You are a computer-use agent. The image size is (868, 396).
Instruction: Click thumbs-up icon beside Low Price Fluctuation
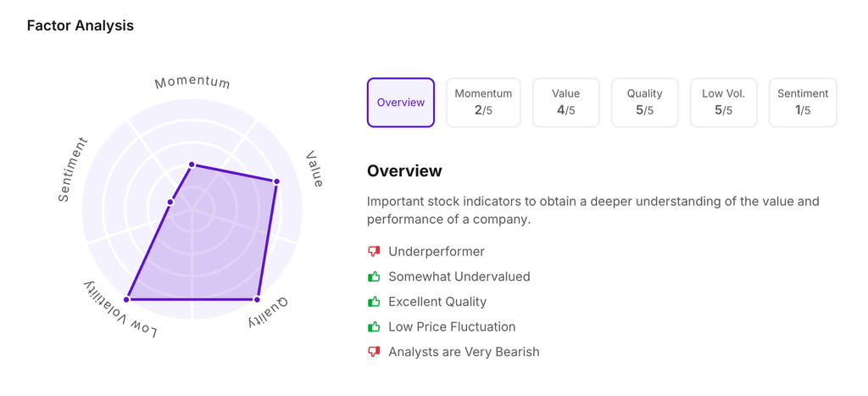(374, 326)
